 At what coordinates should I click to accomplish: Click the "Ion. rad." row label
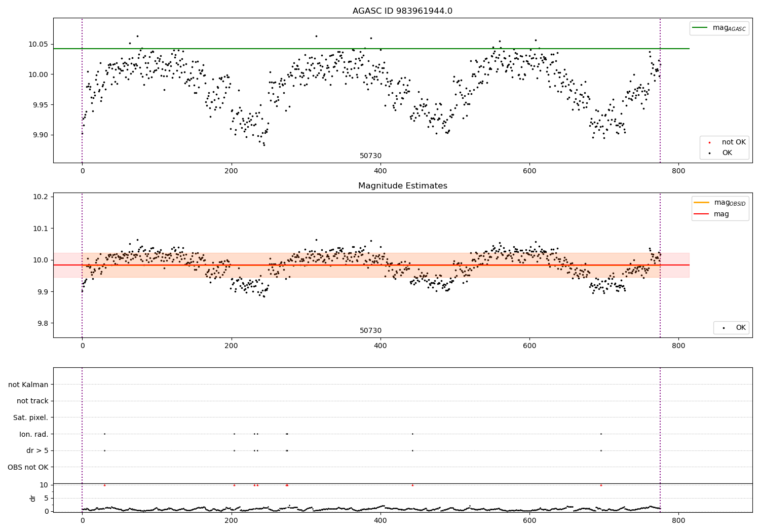tap(34, 434)
